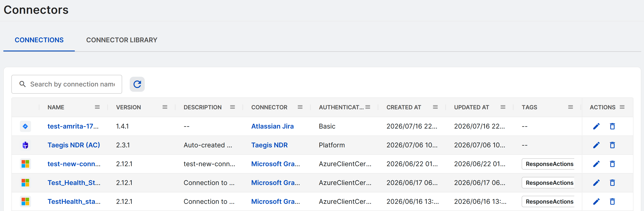Image resolution: width=644 pixels, height=211 pixels.
Task: Open the NAME column menu
Action: coord(97,107)
